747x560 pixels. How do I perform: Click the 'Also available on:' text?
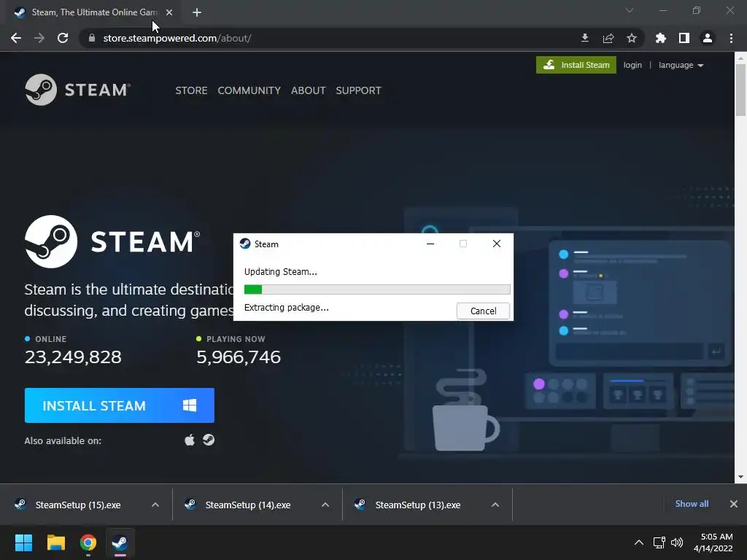point(63,440)
